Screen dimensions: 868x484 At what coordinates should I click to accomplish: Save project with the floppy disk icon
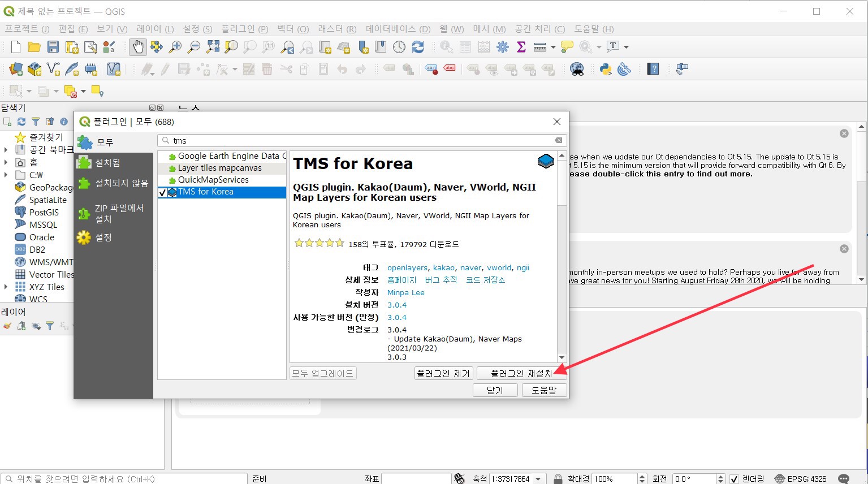pyautogui.click(x=53, y=47)
